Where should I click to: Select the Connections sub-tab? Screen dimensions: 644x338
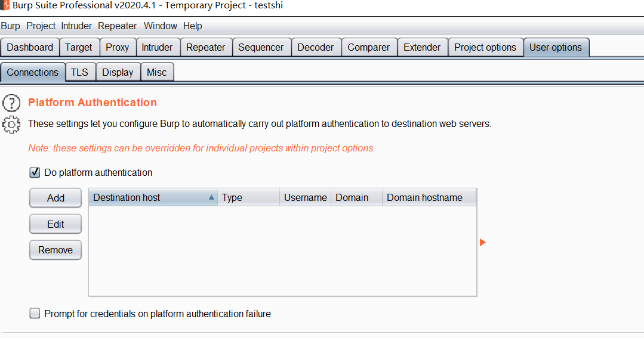tap(33, 72)
